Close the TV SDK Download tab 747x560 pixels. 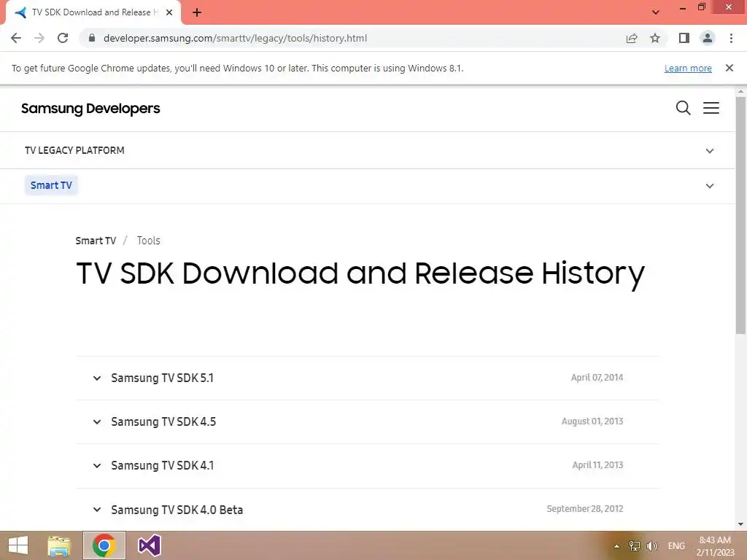tap(169, 12)
